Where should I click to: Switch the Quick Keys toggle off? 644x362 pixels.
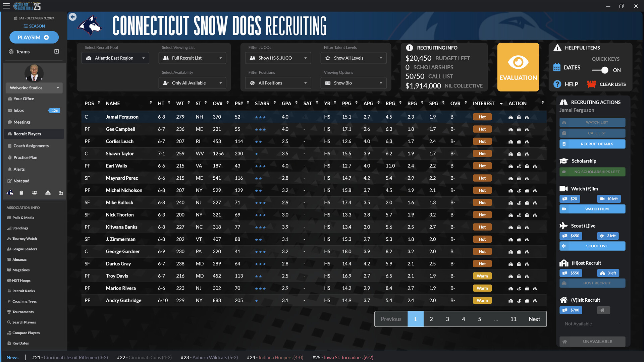coord(600,70)
